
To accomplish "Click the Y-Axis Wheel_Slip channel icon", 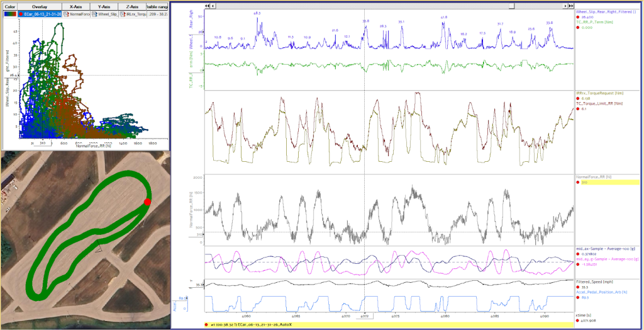I will [94, 13].
